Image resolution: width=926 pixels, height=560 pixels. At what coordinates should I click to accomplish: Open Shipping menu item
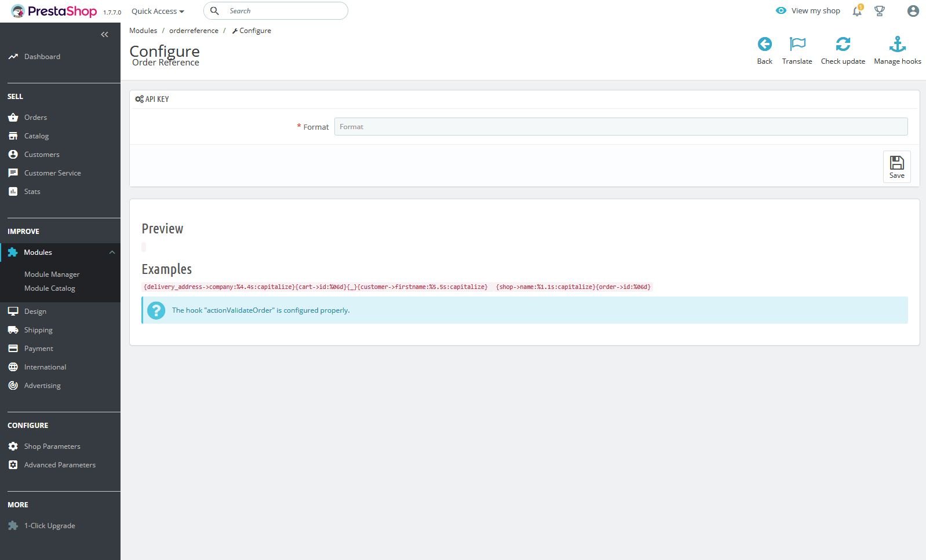pos(38,330)
